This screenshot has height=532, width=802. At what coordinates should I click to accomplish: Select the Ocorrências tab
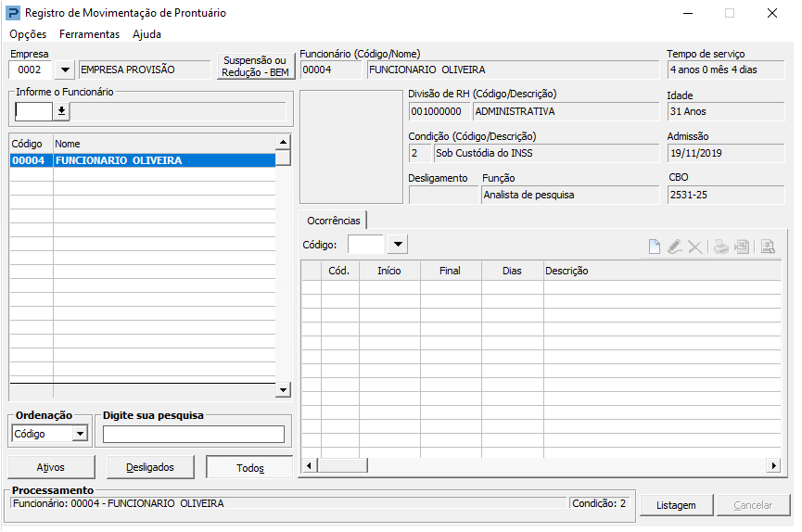[333, 221]
